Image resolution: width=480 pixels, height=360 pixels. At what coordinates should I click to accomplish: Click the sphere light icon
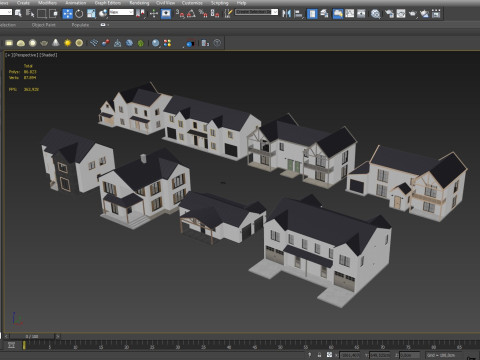pyautogui.click(x=32, y=43)
